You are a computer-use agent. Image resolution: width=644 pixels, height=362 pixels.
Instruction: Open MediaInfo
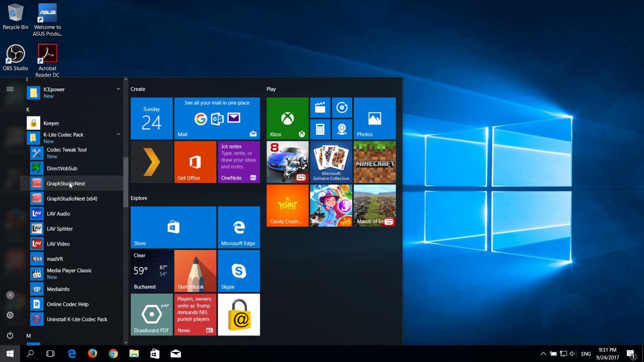71,289
